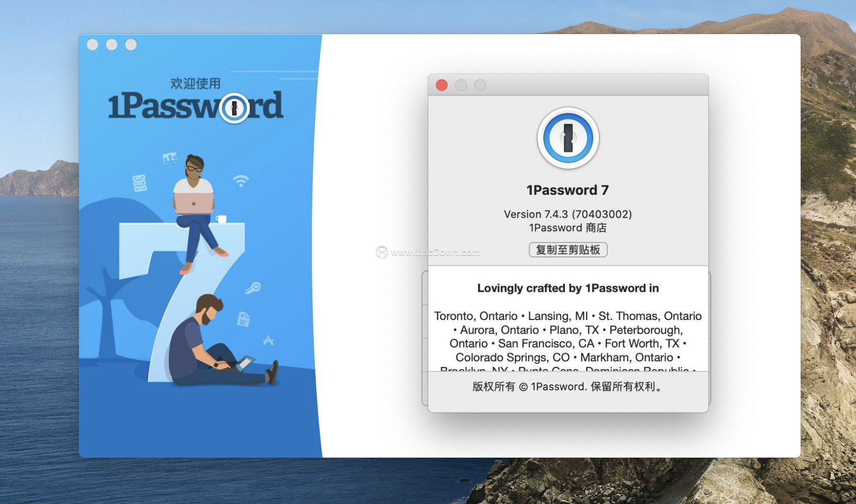The height and width of the screenshot is (504, 856).
Task: Click the zoom button of welcome window
Action: [131, 45]
